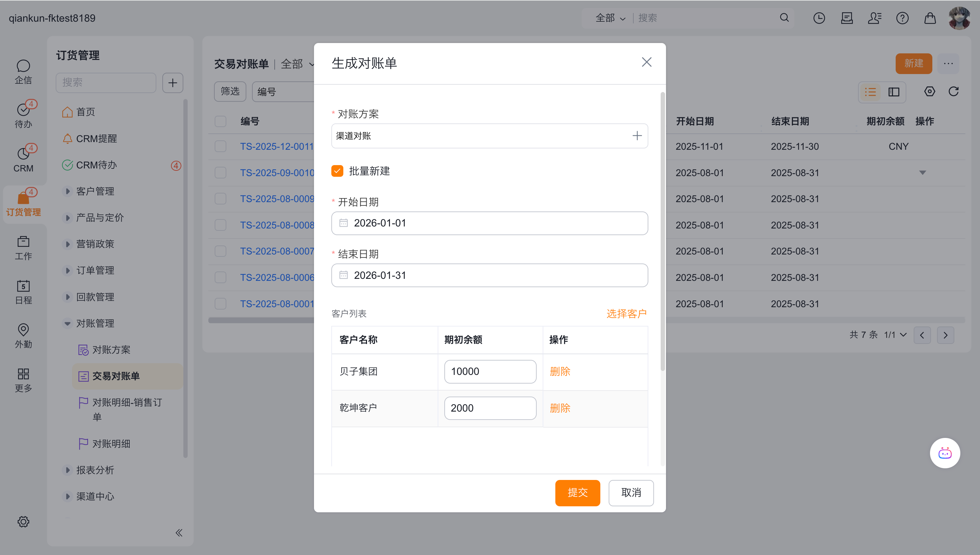This screenshot has height=555, width=980.
Task: Click the refresh list icon
Action: [x=953, y=91]
